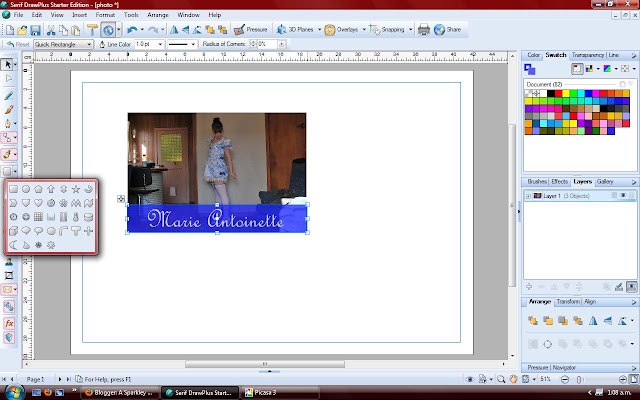The image size is (640, 400).
Task: Click the Reset button in context toolbar
Action: (x=18, y=44)
